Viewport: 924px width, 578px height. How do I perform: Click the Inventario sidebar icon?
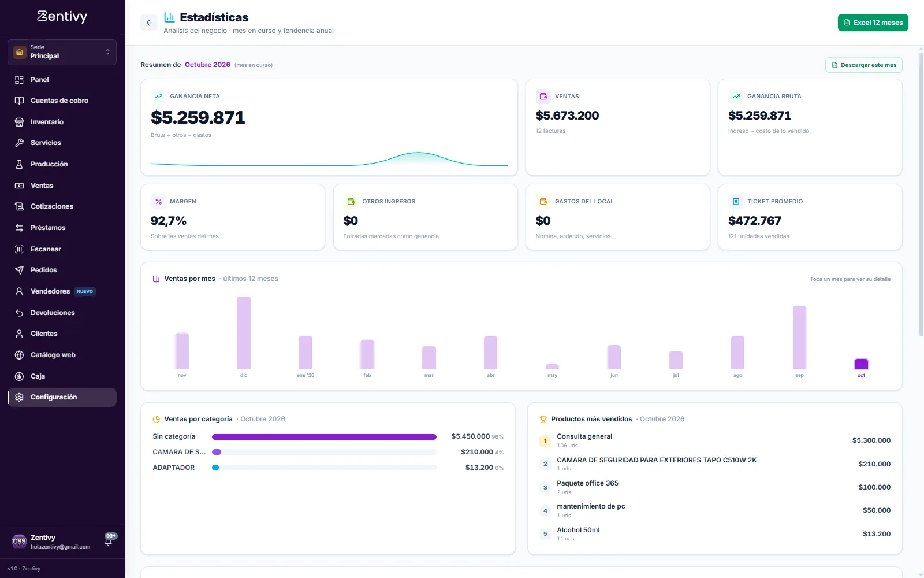19,122
